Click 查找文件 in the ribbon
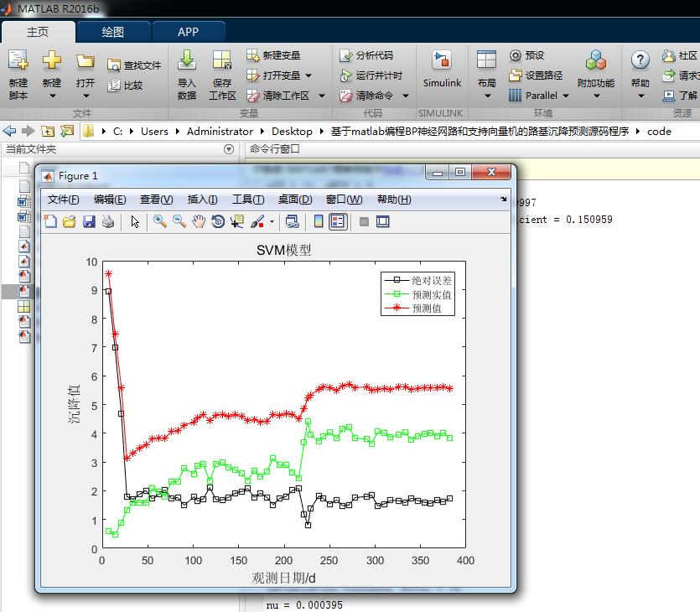700x612 pixels. [x=134, y=65]
